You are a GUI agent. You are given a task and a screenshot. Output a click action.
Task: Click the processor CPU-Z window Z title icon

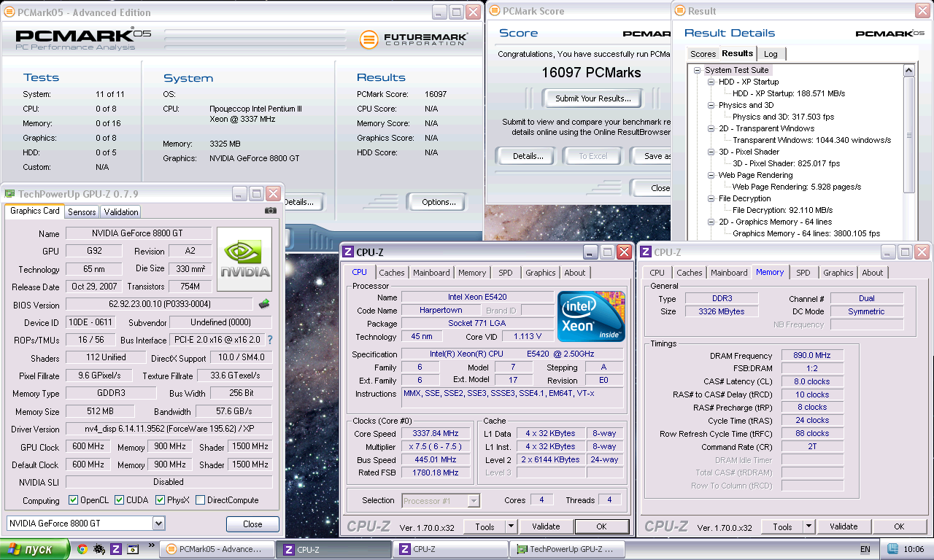coord(348,252)
